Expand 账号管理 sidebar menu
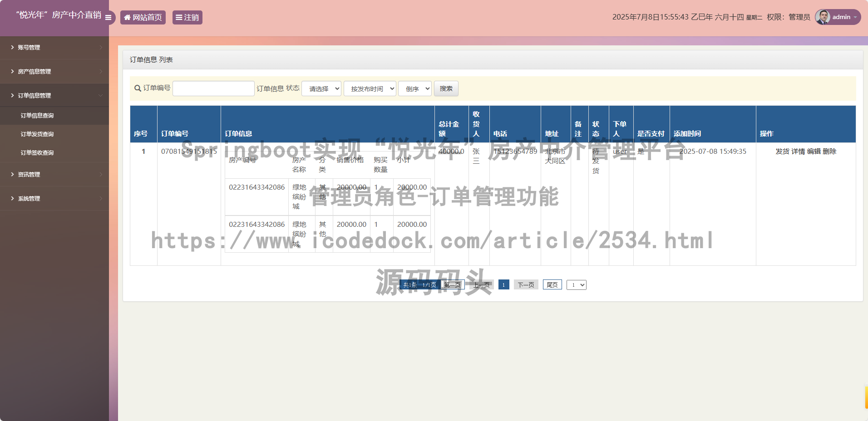The image size is (868, 421). coord(54,47)
